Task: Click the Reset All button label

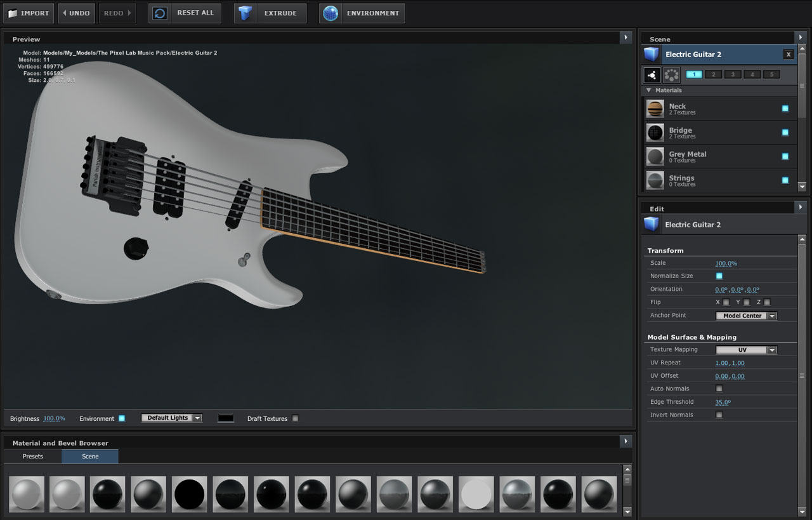Action: click(195, 13)
